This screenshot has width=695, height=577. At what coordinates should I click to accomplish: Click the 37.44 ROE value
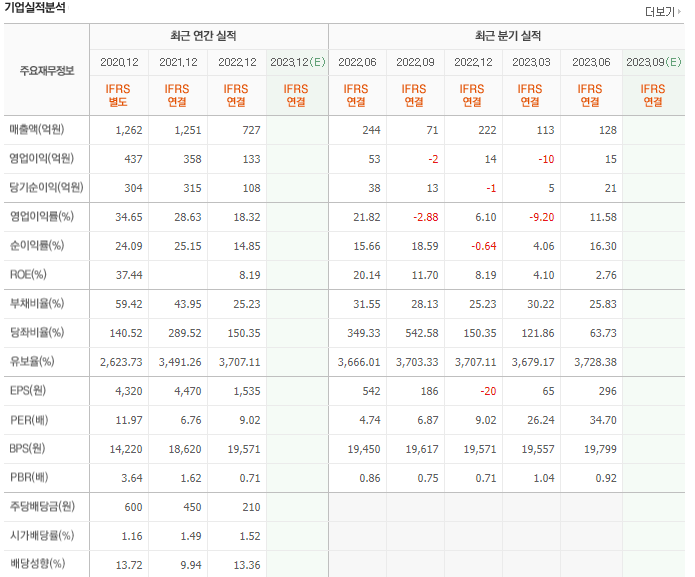[x=129, y=275]
